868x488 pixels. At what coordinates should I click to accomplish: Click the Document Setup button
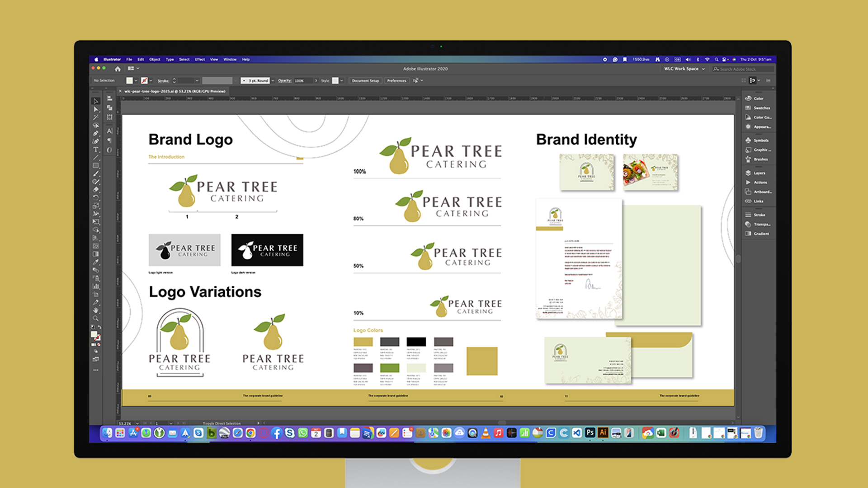click(x=365, y=80)
